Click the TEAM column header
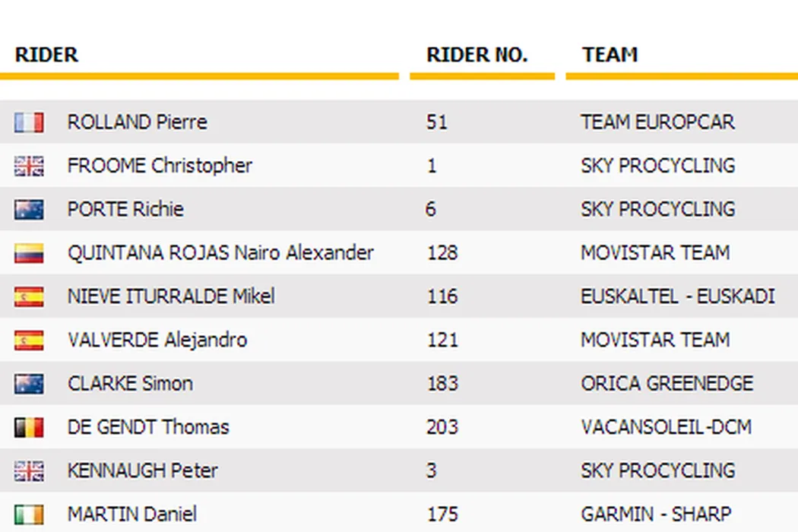Viewport: 798px width, 532px height. click(610, 55)
